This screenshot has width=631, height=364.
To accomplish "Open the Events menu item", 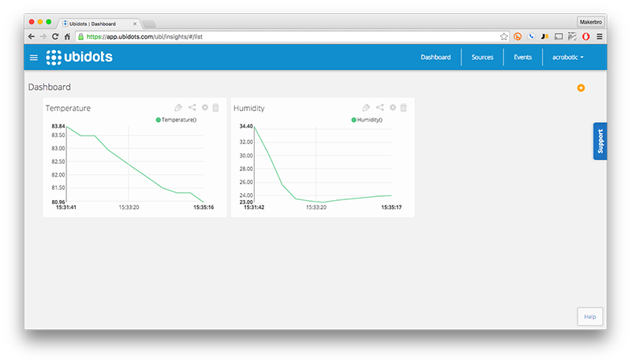I will (522, 58).
